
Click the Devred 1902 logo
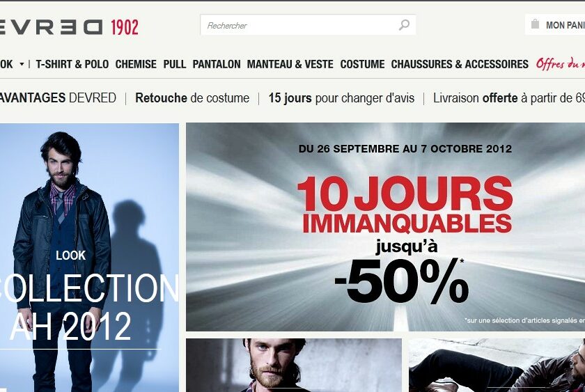coord(69,27)
